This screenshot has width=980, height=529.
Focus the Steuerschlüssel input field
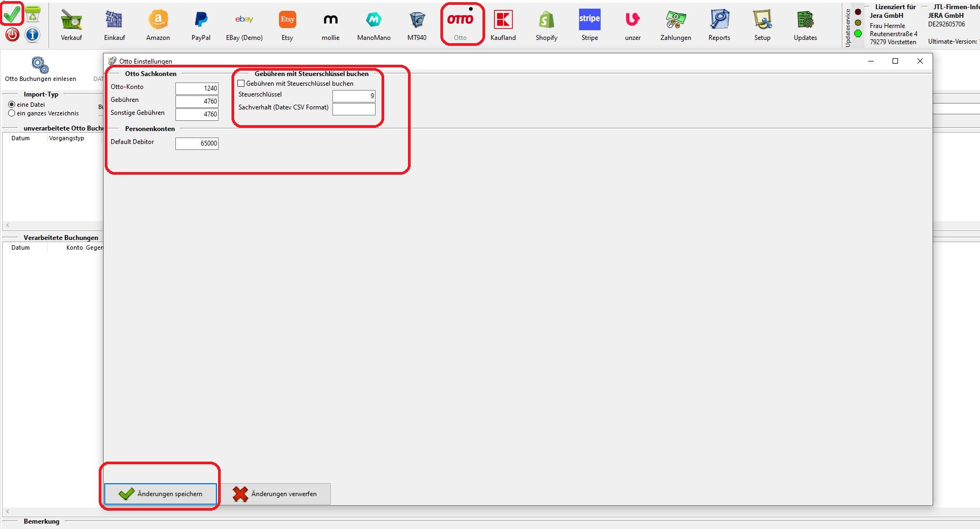[353, 96]
